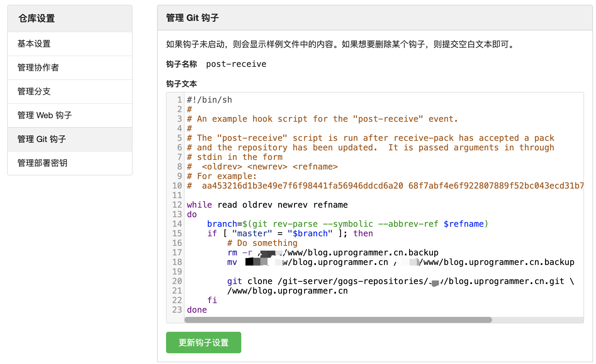The height and width of the screenshot is (364, 596).
Task: Click the '# Do something' comment line
Action: coord(262,243)
